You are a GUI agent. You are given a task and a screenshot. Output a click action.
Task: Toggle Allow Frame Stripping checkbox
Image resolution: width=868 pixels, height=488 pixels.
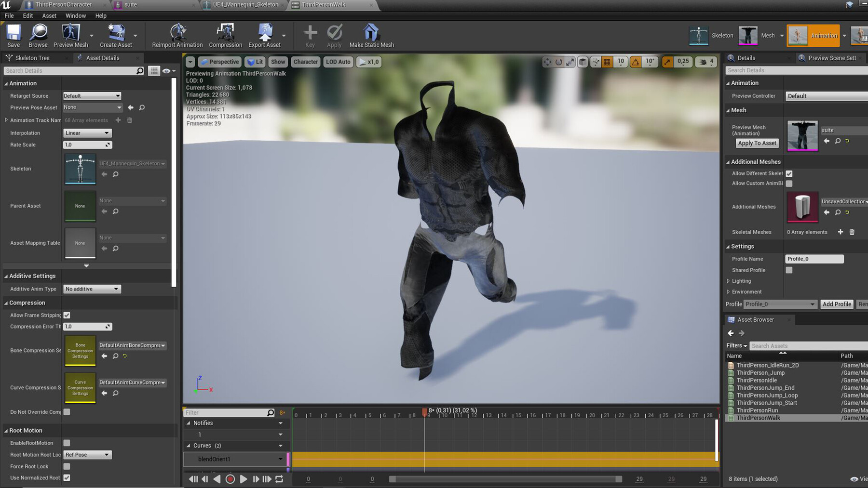pos(67,315)
